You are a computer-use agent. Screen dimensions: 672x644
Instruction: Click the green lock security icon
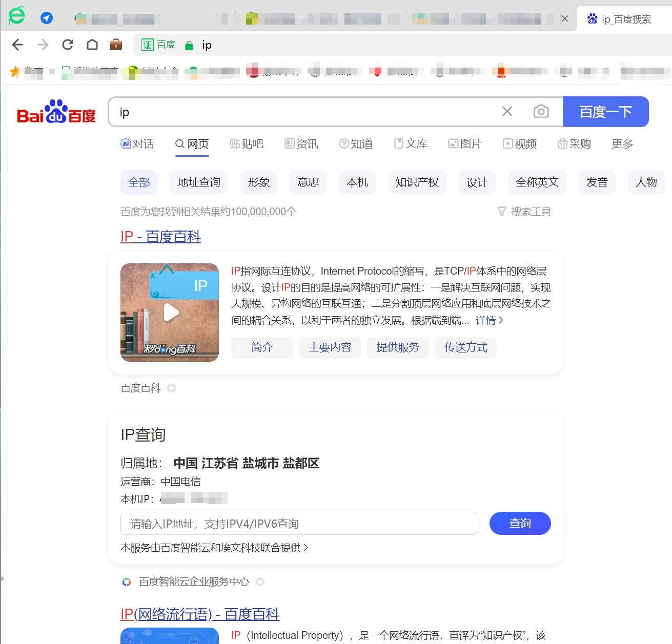coord(189,46)
